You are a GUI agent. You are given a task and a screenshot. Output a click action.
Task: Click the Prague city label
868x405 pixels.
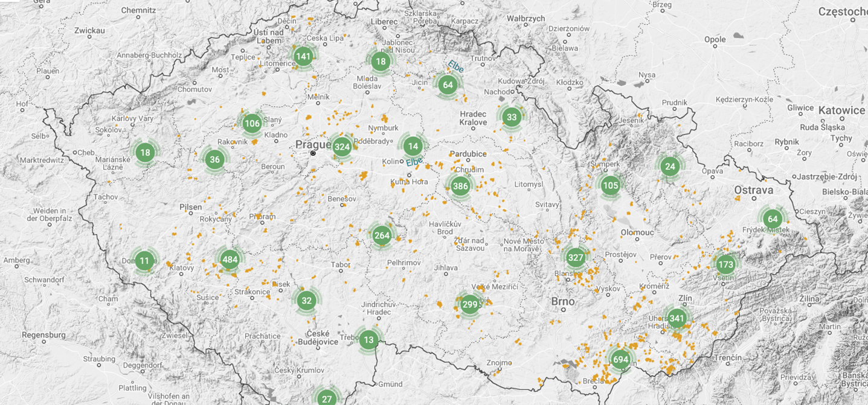pyautogui.click(x=313, y=145)
